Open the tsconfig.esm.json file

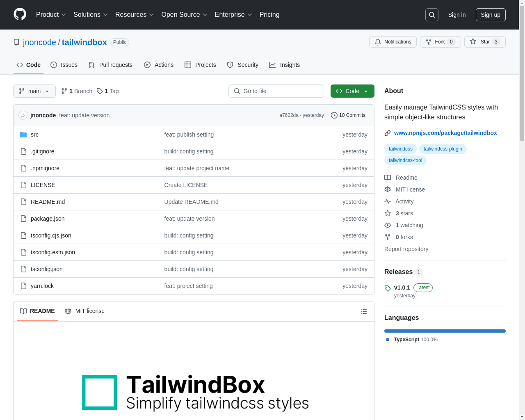tap(53, 252)
